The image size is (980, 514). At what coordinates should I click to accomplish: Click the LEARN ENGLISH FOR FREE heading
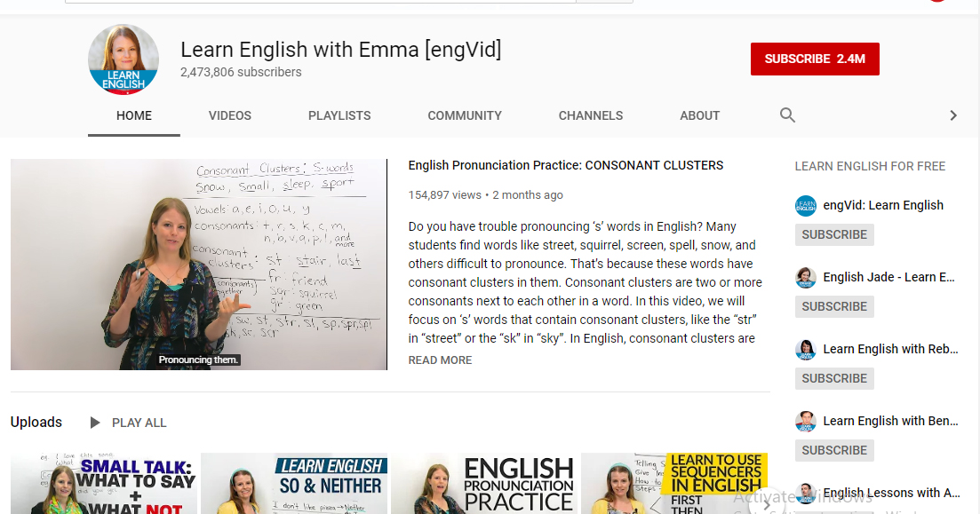[x=870, y=166]
